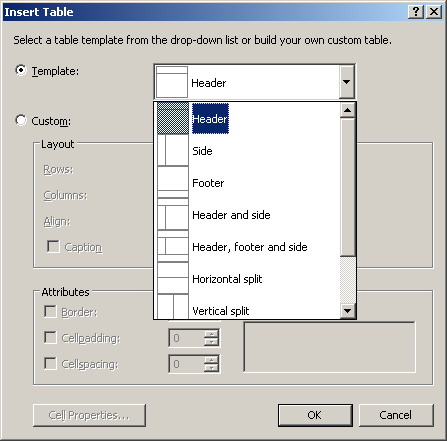Confirm with the OK button

315,415
